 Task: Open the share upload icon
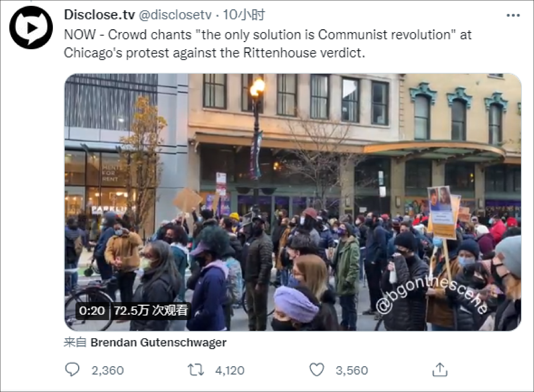tap(440, 369)
